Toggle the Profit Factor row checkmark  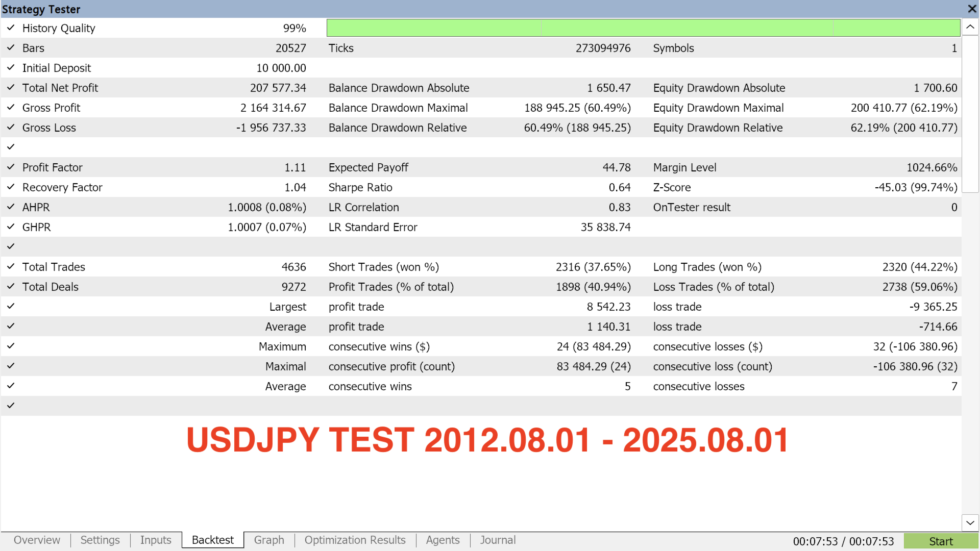[11, 167]
